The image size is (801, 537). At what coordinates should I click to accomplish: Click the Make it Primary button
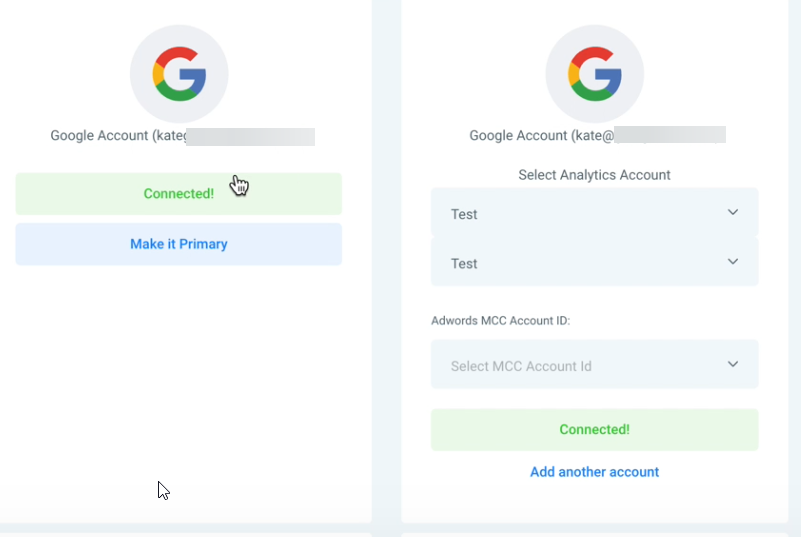(x=178, y=244)
